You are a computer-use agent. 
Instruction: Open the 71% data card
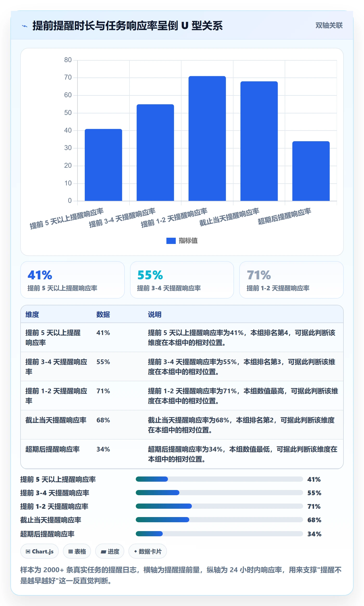[x=291, y=280]
